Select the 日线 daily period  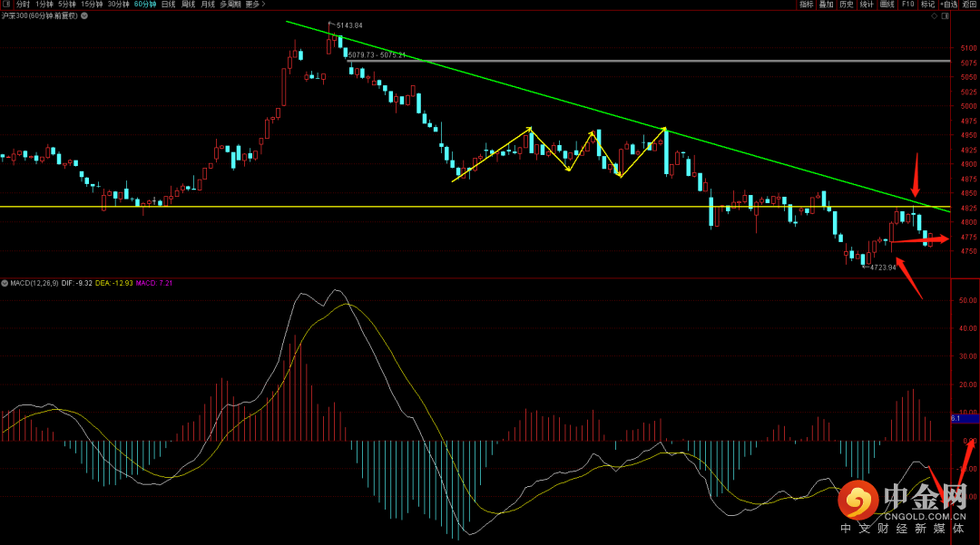(x=169, y=5)
